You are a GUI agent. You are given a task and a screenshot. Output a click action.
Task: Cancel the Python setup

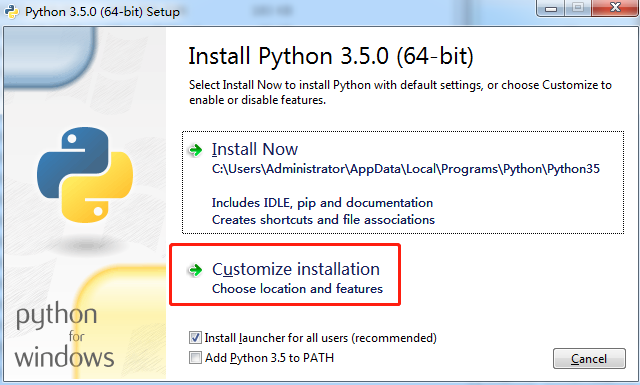(x=589, y=358)
